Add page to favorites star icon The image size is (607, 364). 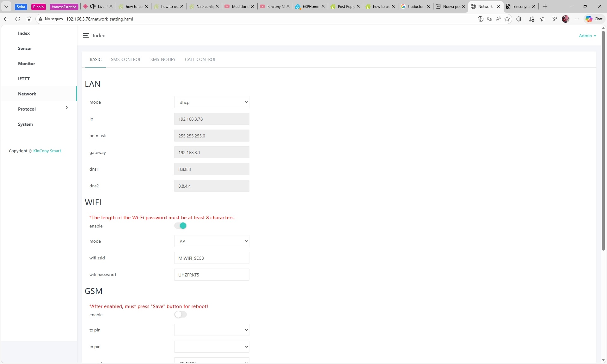[x=507, y=19]
